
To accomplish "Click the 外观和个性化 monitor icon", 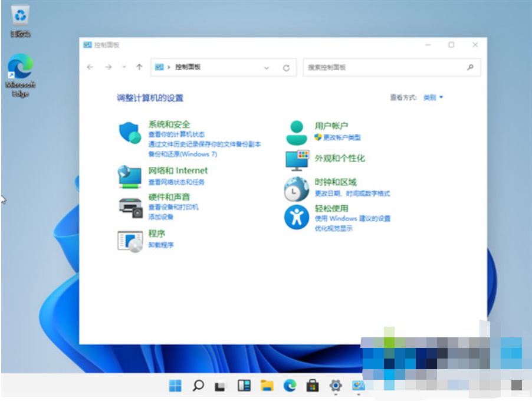I will [x=297, y=159].
